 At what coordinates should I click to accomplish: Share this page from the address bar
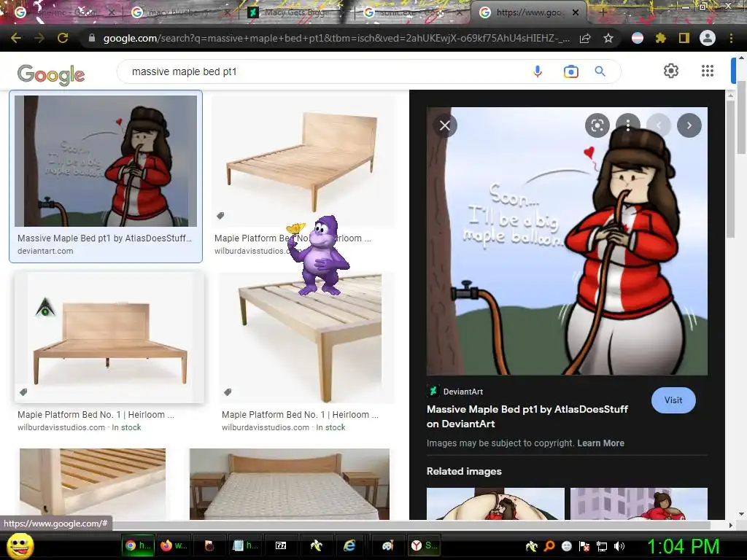click(x=585, y=39)
